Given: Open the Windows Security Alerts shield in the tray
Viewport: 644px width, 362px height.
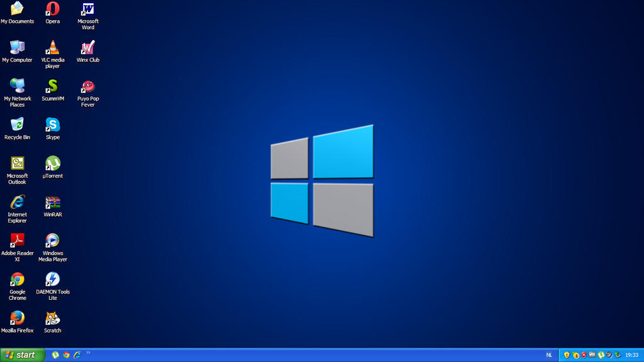Looking at the screenshot, I should [567, 355].
